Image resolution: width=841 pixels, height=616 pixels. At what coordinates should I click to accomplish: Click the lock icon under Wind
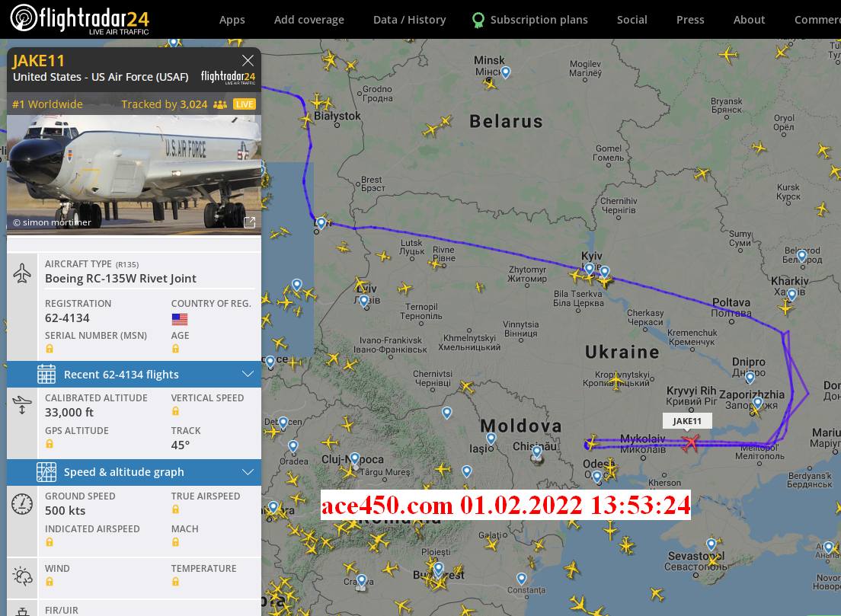tap(50, 582)
